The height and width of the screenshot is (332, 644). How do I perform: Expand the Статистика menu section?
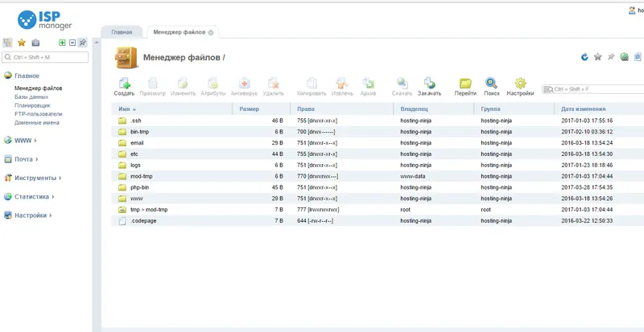point(29,197)
